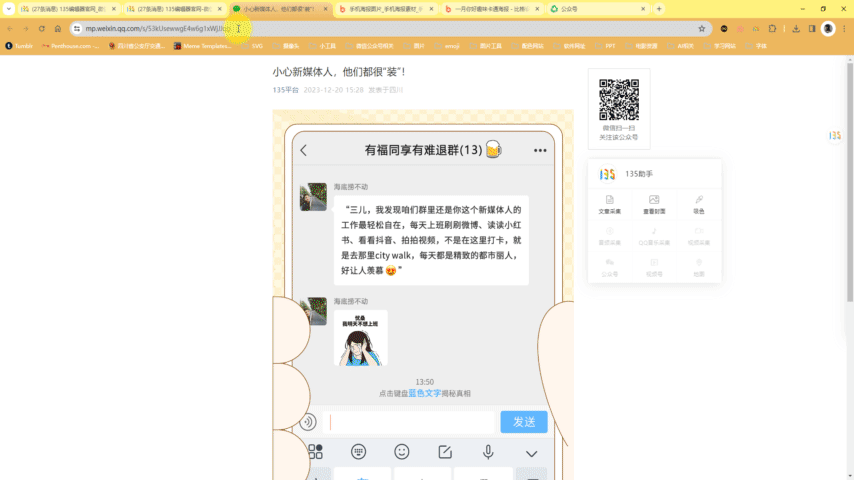
Task: Open the Penthouse.com bookmark
Action: (x=71, y=46)
